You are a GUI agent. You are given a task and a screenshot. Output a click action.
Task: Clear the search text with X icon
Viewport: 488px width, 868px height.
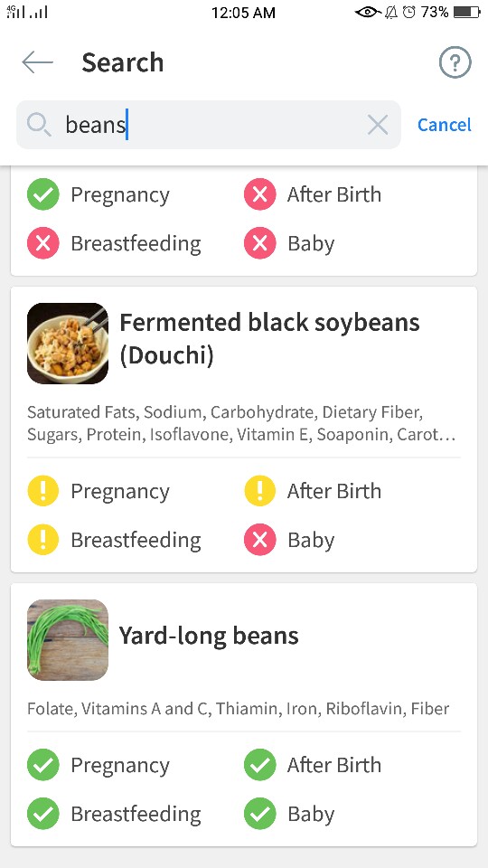tap(378, 125)
